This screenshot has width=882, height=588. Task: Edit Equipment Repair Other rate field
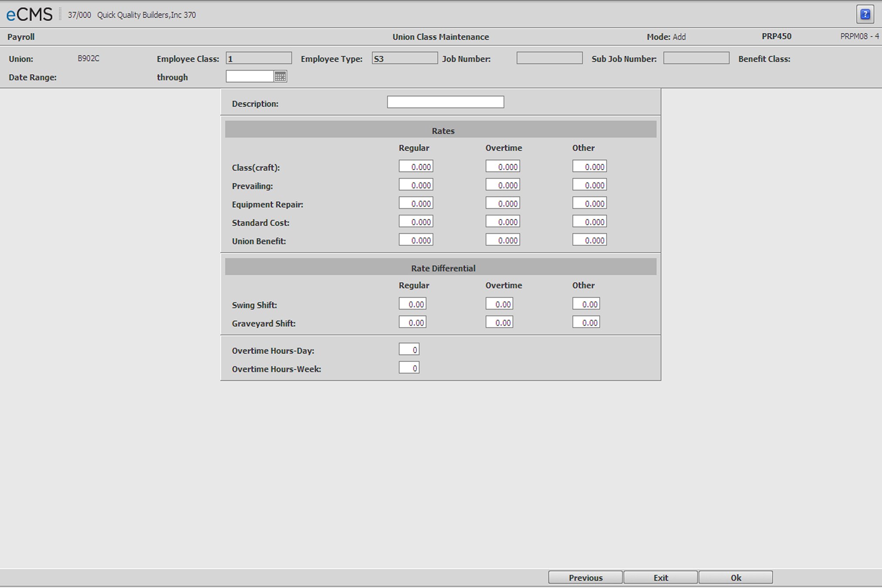(x=589, y=203)
